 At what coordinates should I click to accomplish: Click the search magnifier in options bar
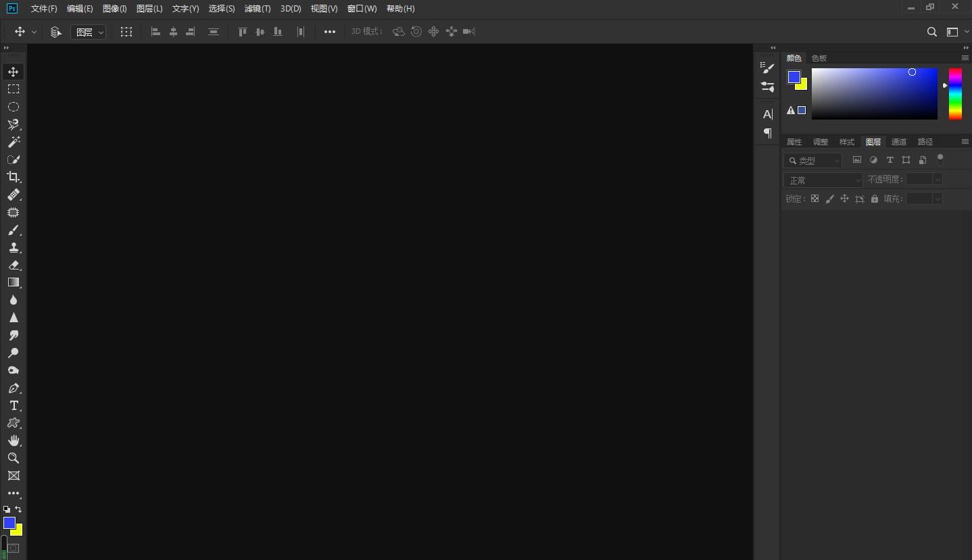(x=931, y=32)
